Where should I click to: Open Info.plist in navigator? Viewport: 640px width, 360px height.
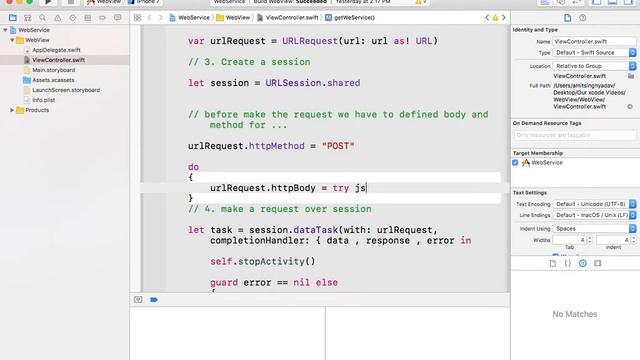43,100
